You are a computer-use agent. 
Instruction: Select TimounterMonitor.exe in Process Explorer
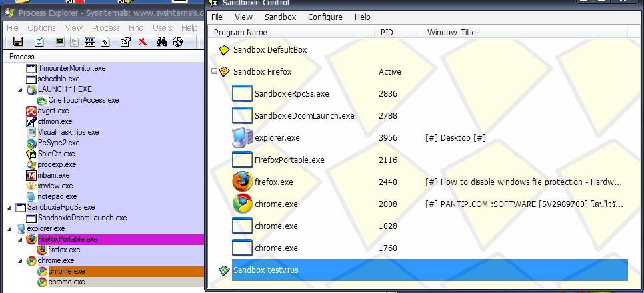pos(72,68)
